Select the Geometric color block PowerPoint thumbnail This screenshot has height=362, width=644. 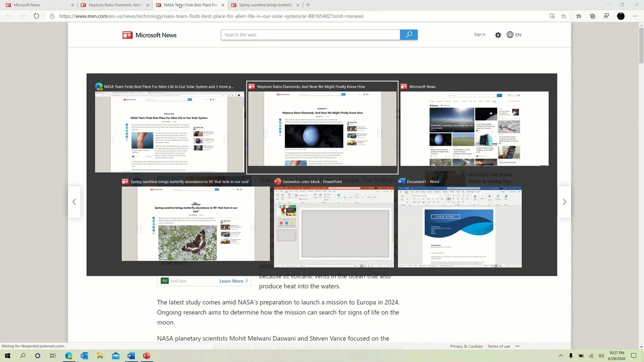tap(334, 226)
